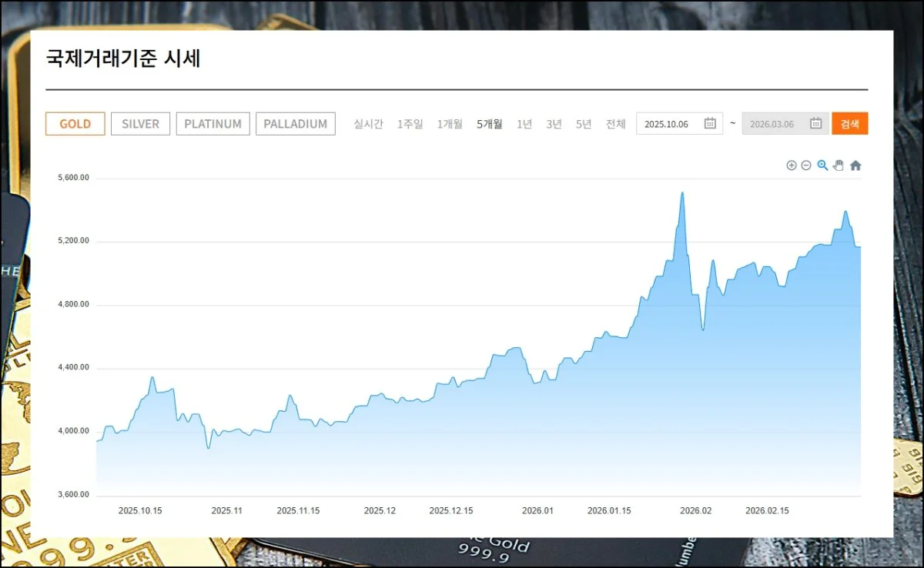Open the start date calendar icon
Image resolution: width=924 pixels, height=568 pixels.
click(710, 124)
